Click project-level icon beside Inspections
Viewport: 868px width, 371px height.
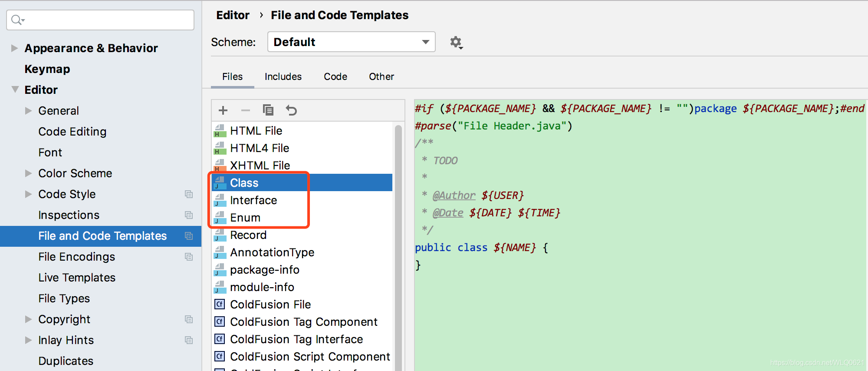point(189,215)
